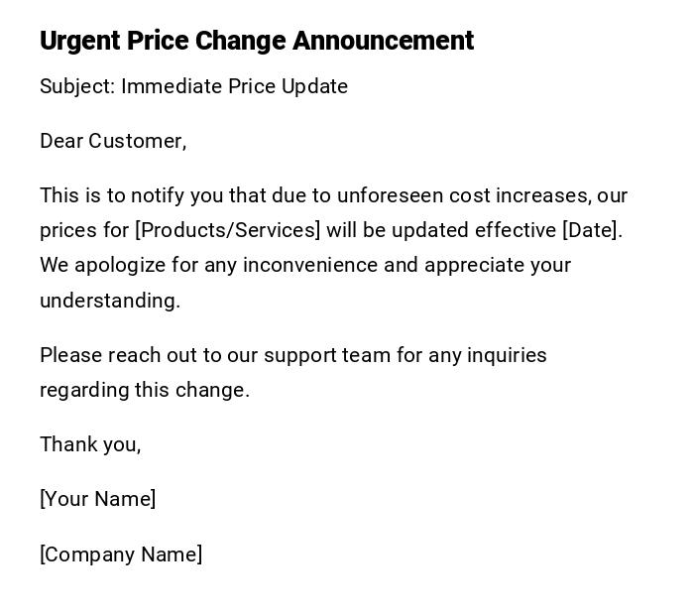Click the [Date] placeholder text

(x=592, y=230)
